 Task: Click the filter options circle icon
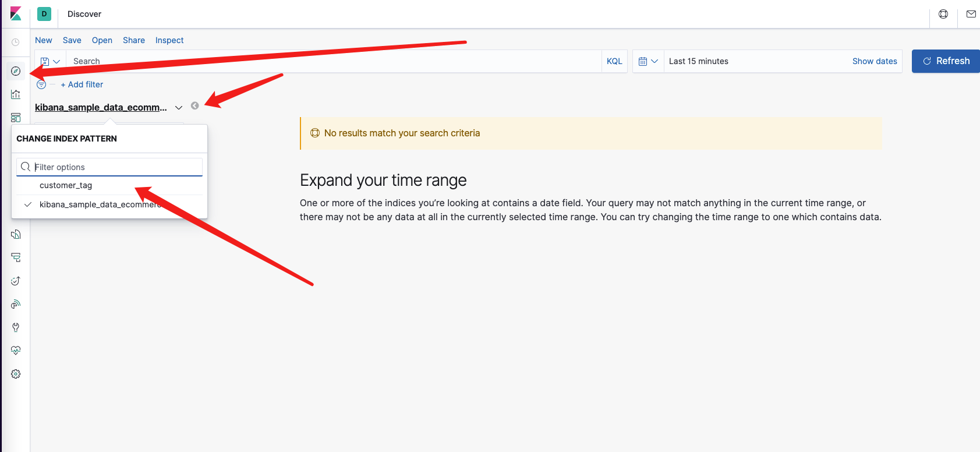[41, 84]
